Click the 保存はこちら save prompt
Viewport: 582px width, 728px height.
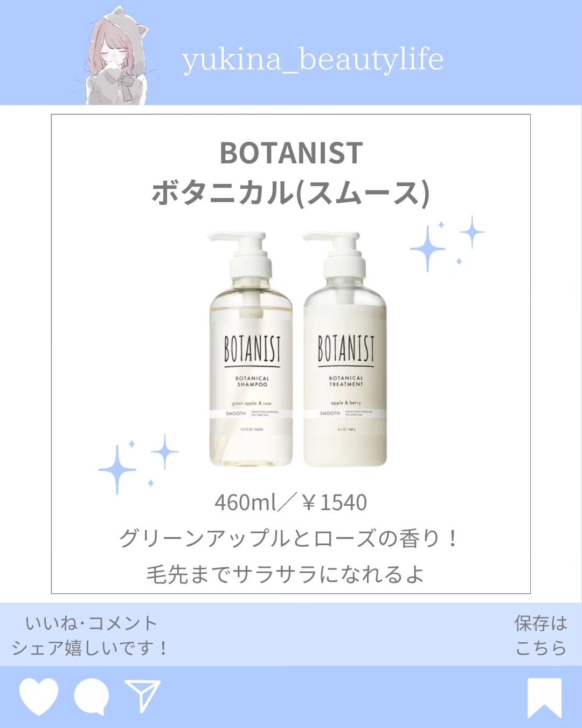541,635
